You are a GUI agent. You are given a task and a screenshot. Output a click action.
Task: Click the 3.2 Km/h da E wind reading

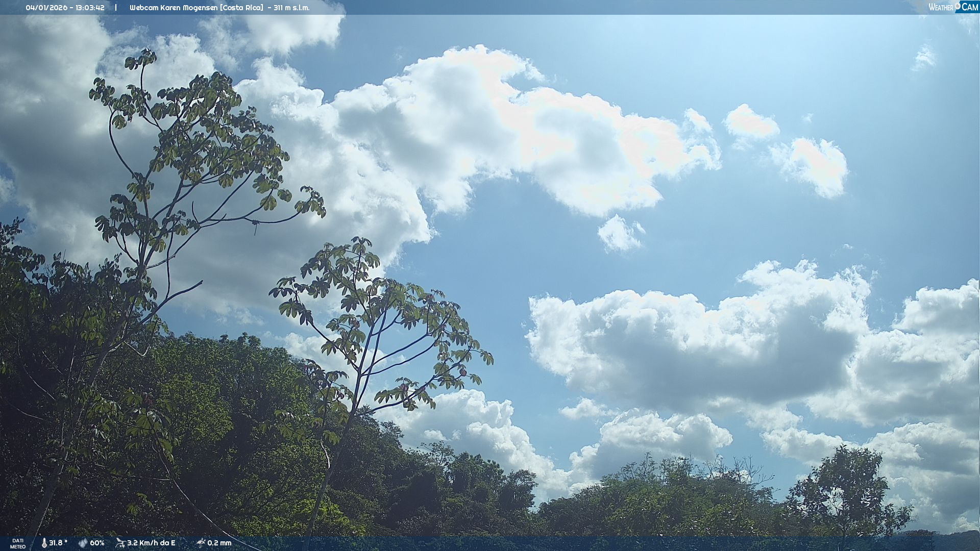151,543
